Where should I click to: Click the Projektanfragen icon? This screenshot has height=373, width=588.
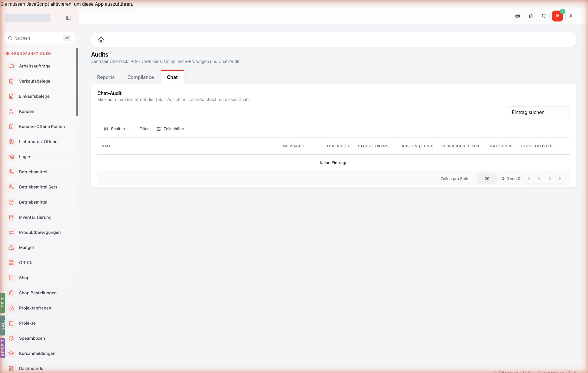pyautogui.click(x=11, y=308)
